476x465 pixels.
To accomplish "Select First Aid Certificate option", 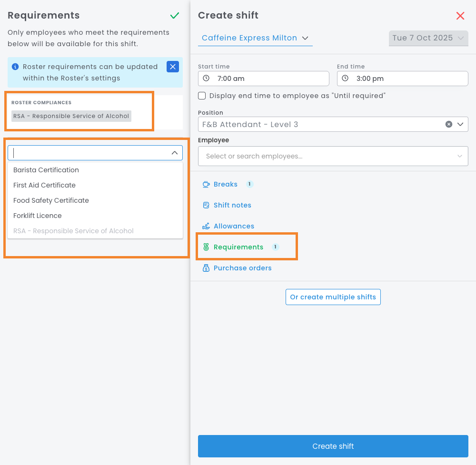I will point(44,185).
